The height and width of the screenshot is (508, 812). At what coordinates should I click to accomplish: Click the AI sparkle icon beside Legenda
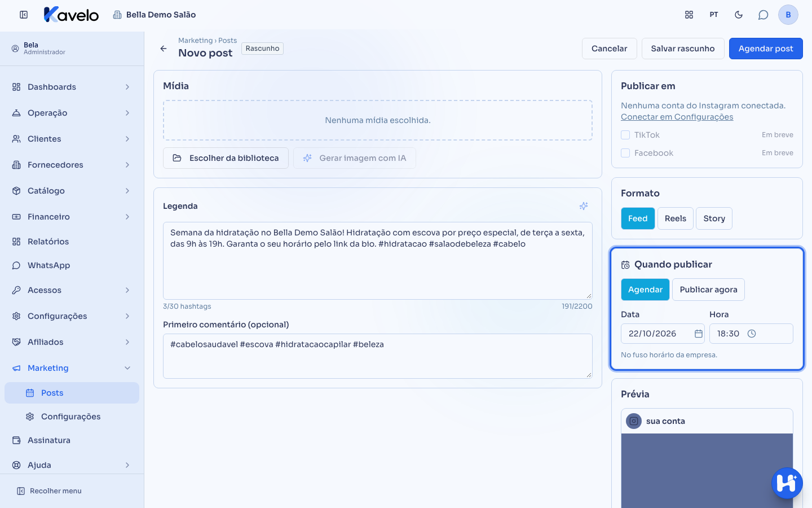coord(584,206)
